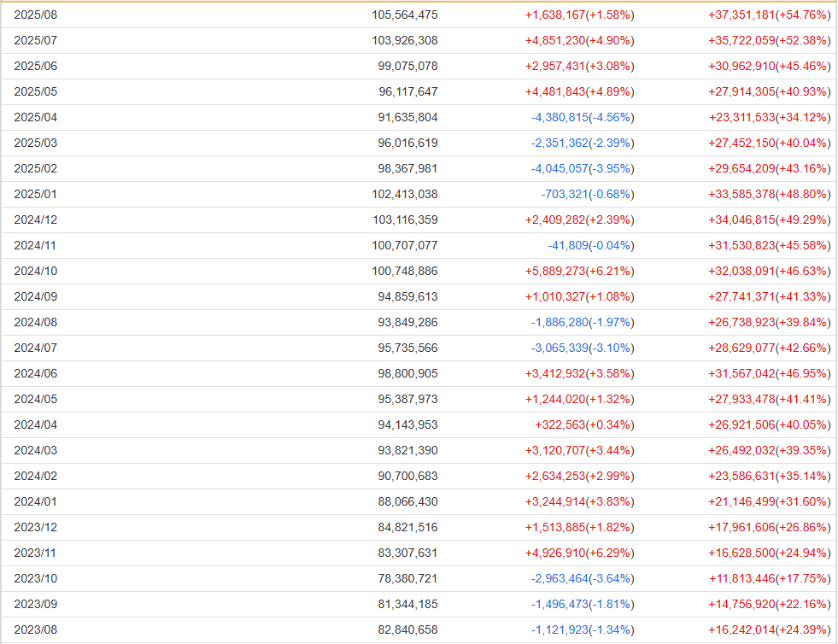Select the 2025/01 total 102,413,038
Viewport: 838px width, 644px height.
click(405, 195)
